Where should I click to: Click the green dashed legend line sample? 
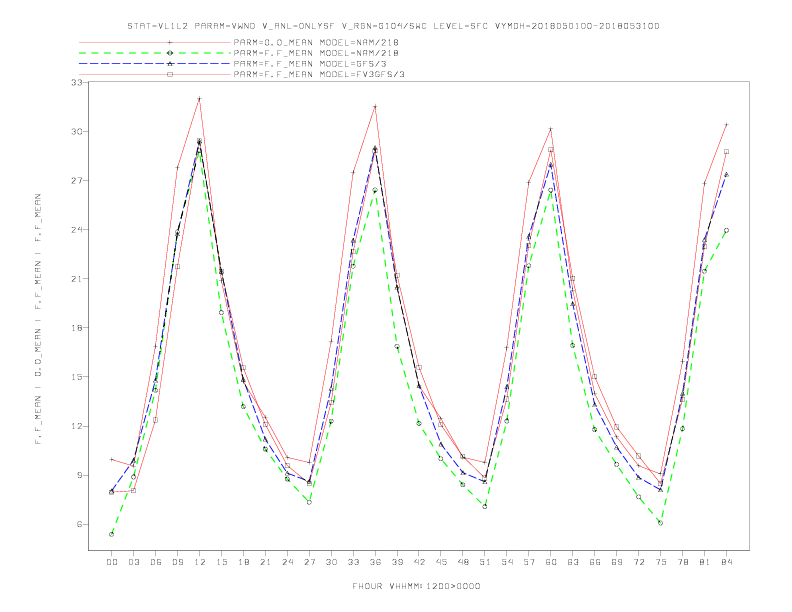[x=155, y=53]
